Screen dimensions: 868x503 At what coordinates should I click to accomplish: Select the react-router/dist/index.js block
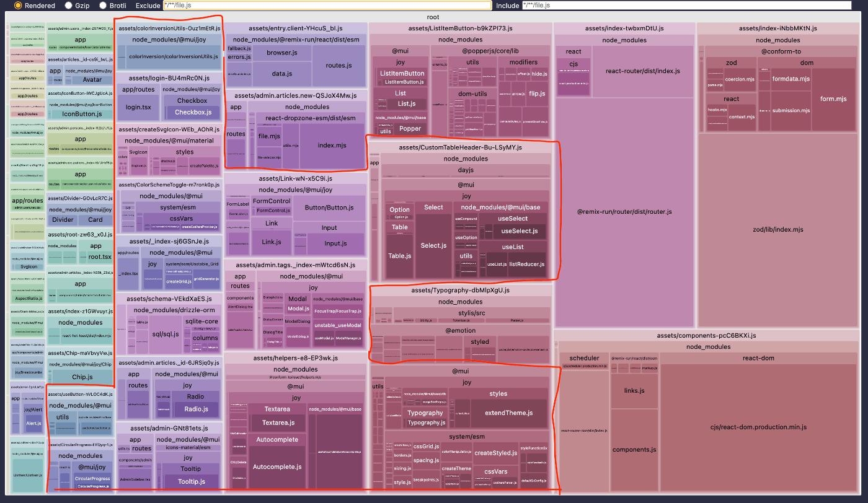click(x=642, y=71)
